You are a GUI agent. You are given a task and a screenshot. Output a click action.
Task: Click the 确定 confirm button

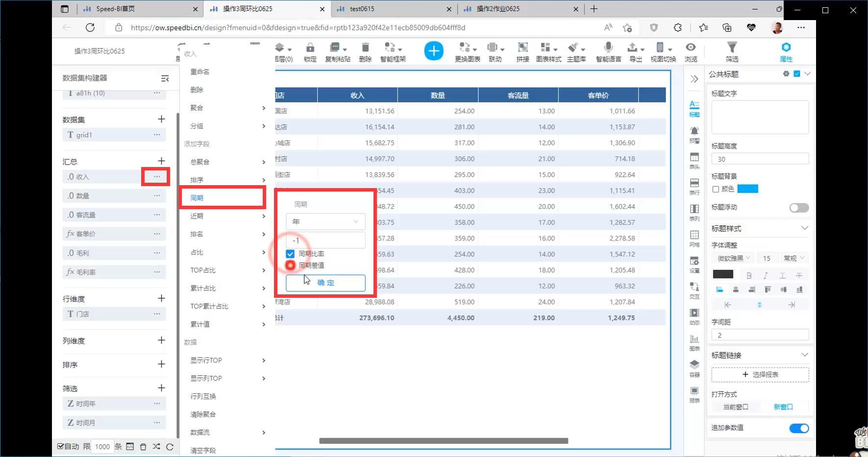(325, 283)
